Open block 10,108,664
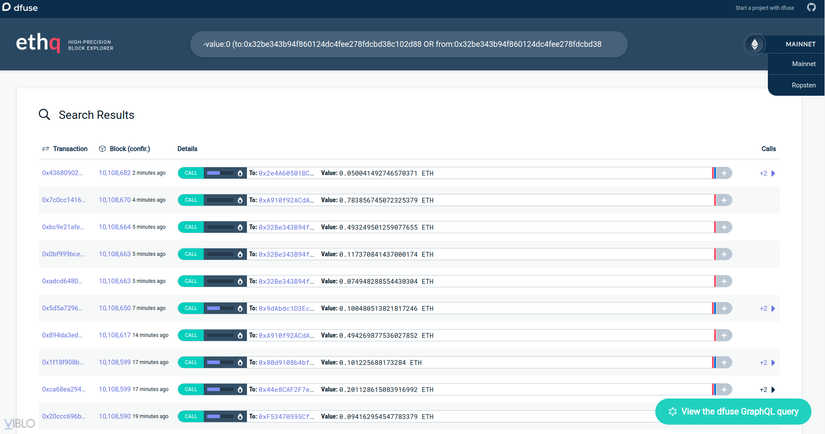 pos(115,227)
